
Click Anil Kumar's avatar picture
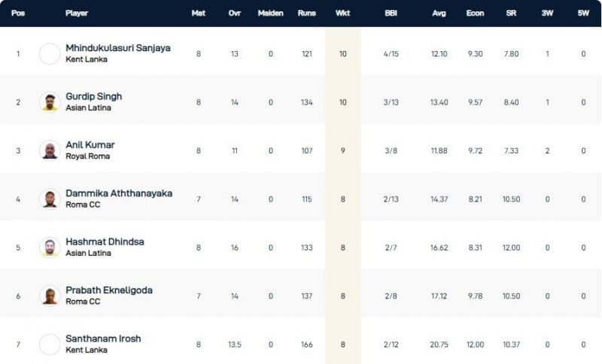(x=50, y=150)
